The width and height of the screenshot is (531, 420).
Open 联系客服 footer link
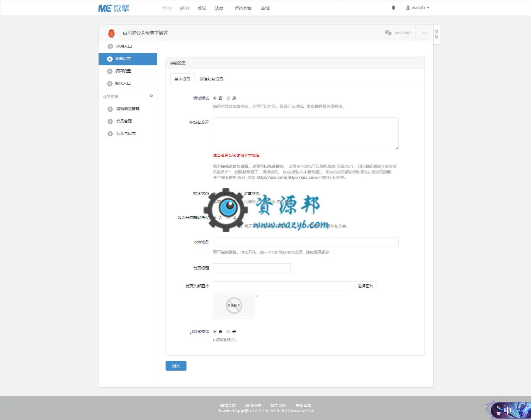point(303,406)
